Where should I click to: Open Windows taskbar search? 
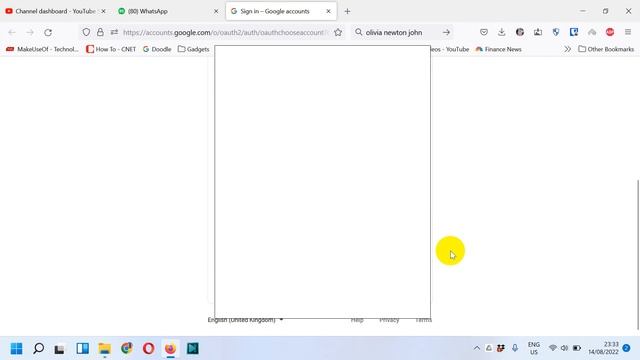[x=39, y=349]
